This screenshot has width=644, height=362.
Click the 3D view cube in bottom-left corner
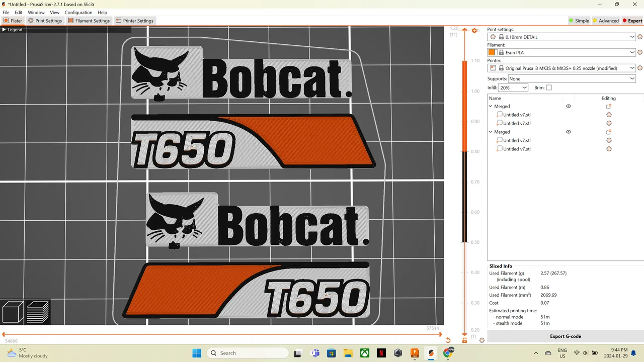[x=13, y=312]
